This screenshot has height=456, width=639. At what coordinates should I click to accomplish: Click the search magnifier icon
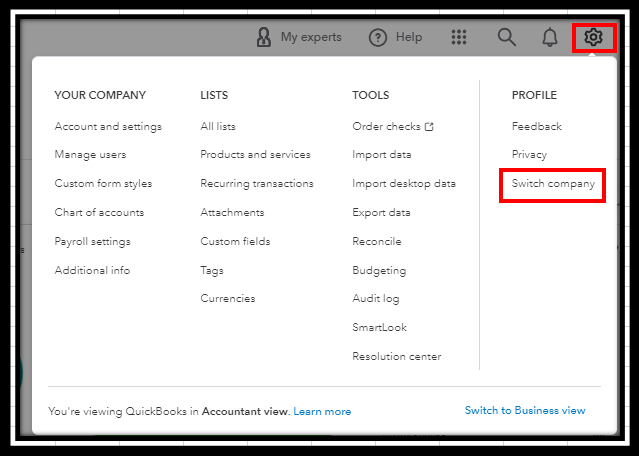[507, 38]
